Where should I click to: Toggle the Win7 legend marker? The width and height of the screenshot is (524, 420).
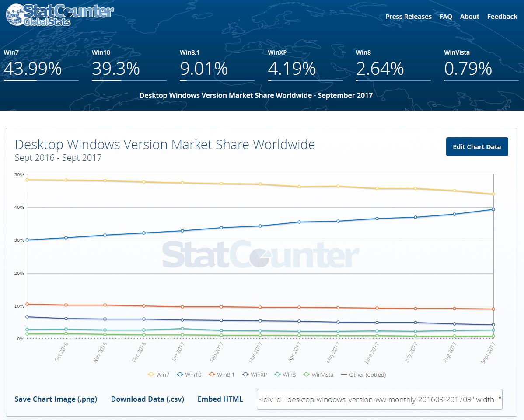(x=152, y=375)
